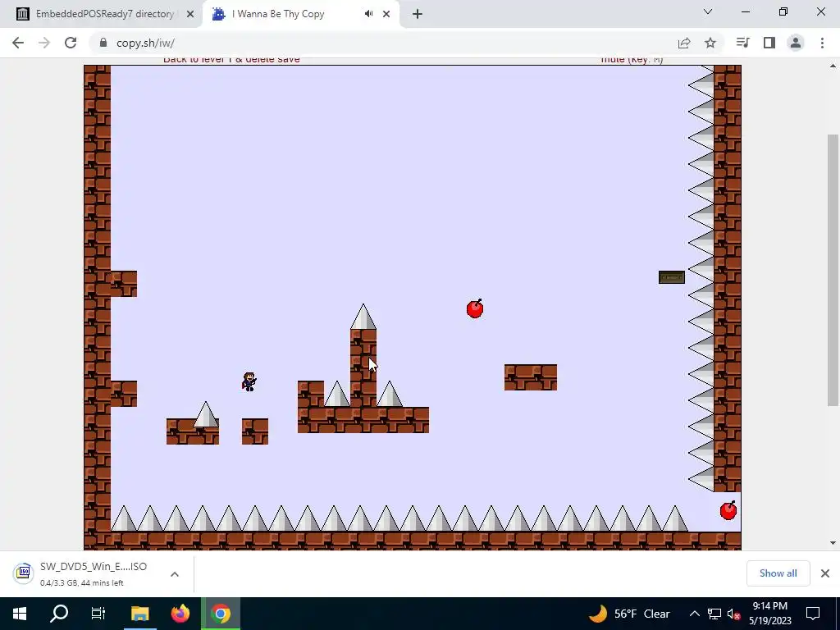The image size is (840, 630).
Task: Open the tab search dropdown chevron
Action: click(708, 11)
